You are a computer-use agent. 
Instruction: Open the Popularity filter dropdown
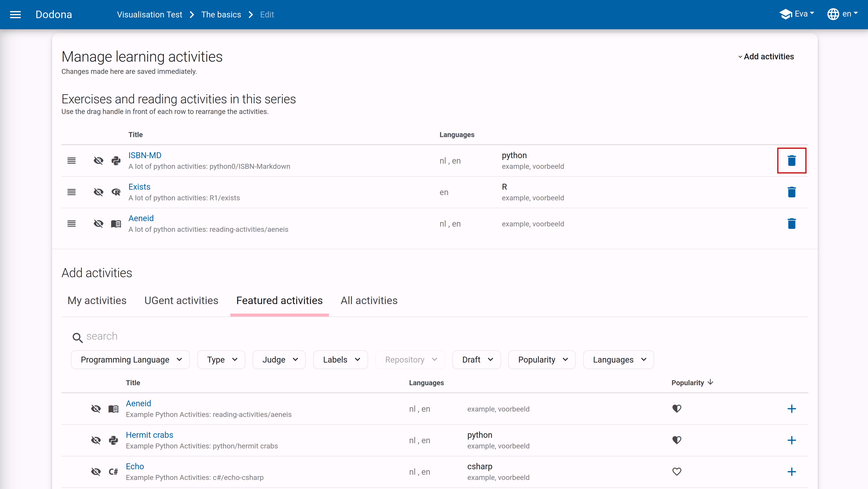542,360
